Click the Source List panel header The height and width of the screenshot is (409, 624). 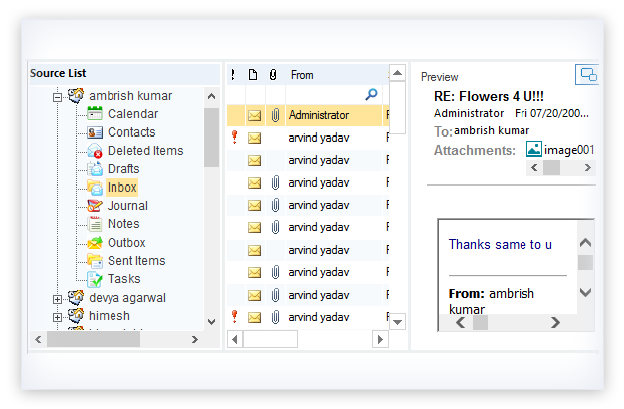click(58, 73)
